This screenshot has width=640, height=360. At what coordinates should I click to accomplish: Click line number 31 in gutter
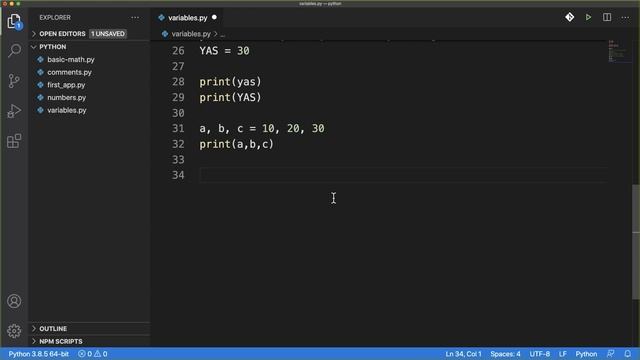178,129
